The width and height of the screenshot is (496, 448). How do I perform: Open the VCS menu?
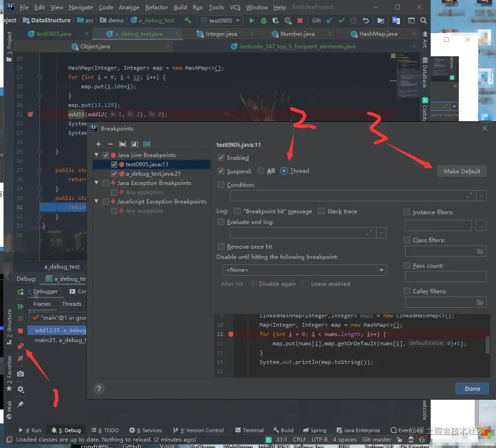pyautogui.click(x=235, y=7)
